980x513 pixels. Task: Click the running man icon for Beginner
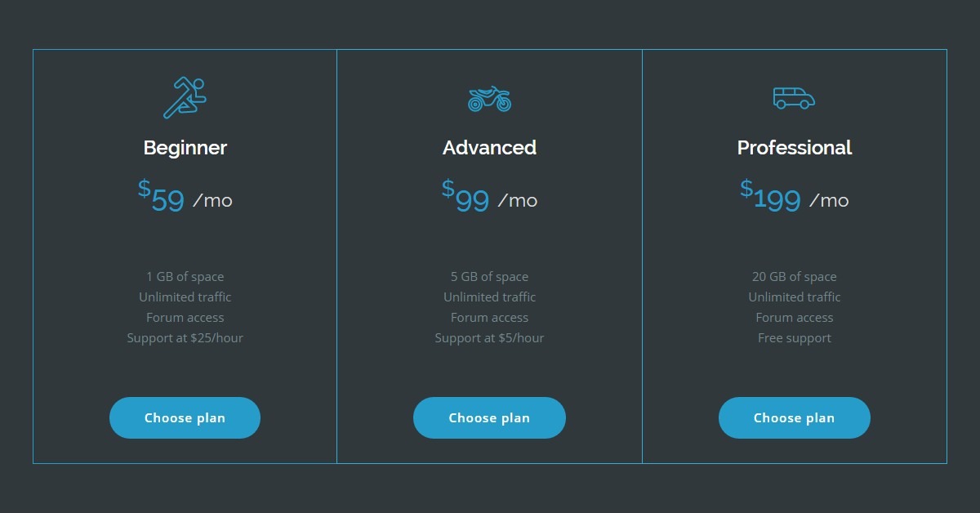(x=185, y=98)
